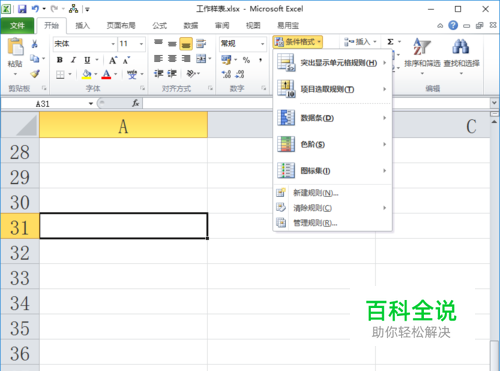Align text right

pyautogui.click(x=186, y=59)
